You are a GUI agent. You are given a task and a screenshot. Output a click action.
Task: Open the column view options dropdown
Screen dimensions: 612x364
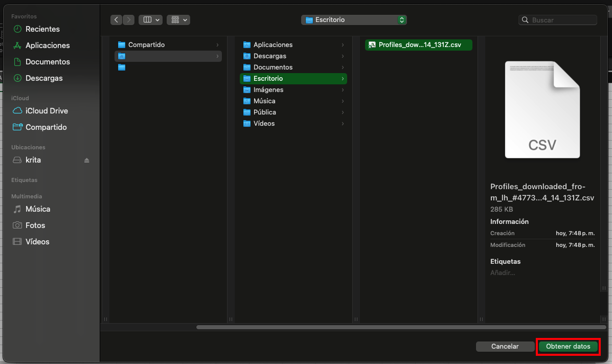pyautogui.click(x=150, y=20)
